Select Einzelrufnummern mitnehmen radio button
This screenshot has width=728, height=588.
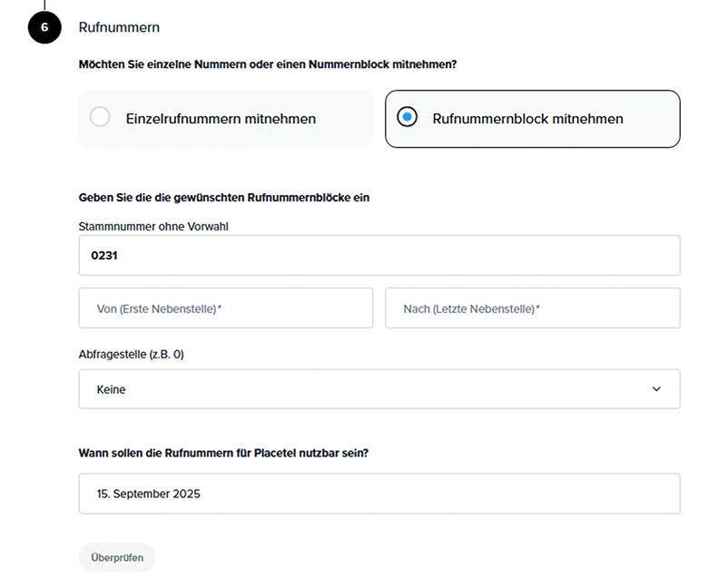[100, 116]
